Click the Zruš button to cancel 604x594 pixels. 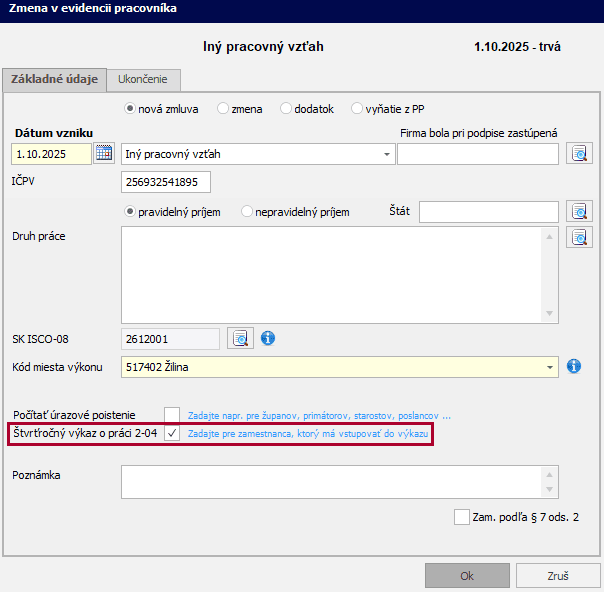[558, 576]
